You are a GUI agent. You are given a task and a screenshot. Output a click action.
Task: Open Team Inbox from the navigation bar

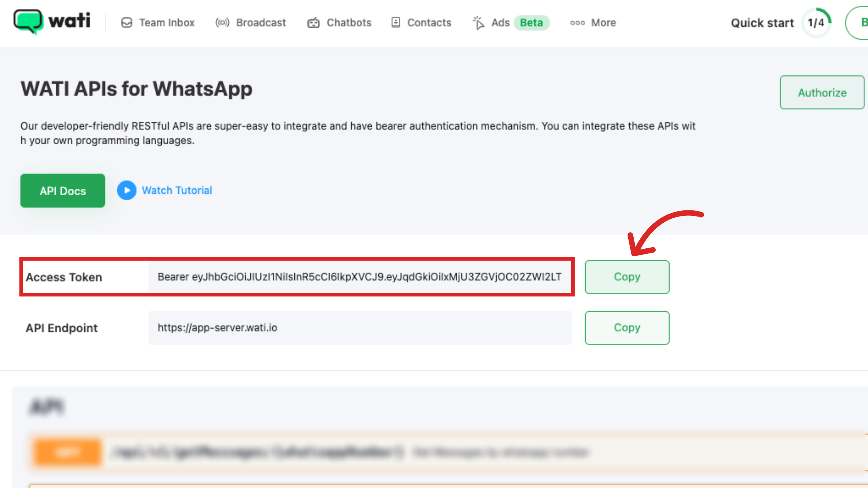167,22
